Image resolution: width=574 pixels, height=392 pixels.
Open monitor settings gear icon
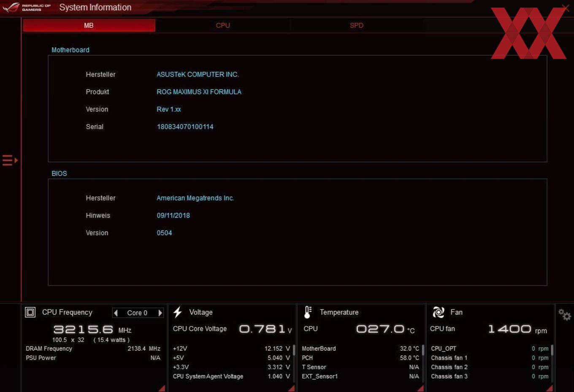[564, 314]
